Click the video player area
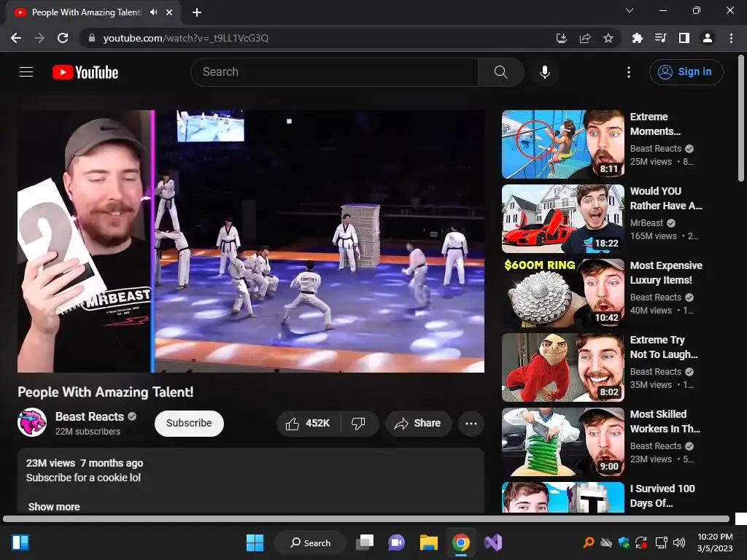This screenshot has height=560, width=747. [251, 241]
